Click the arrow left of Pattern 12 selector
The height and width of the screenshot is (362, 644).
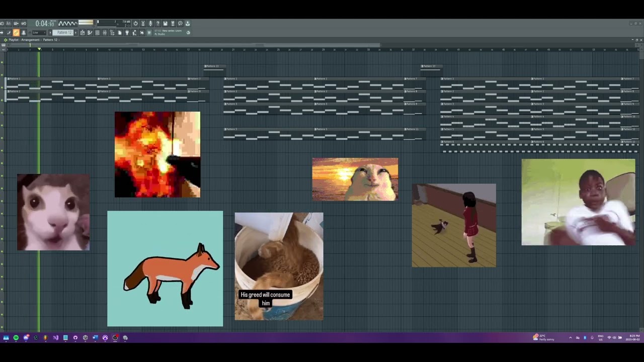click(x=50, y=33)
